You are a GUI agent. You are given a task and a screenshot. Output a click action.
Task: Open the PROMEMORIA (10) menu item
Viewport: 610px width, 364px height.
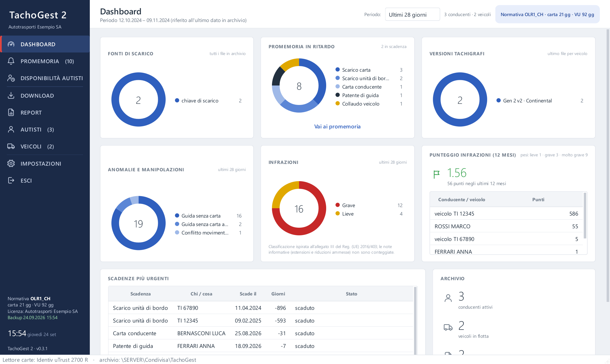(x=45, y=61)
